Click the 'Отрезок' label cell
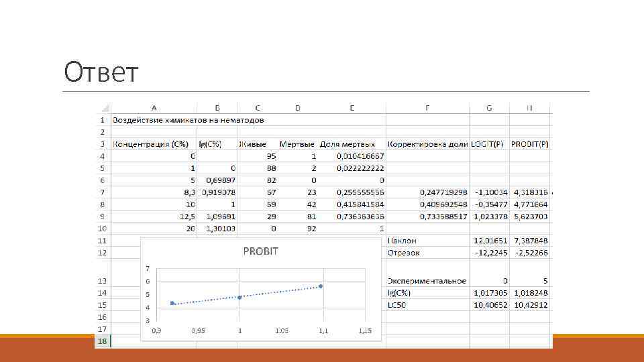 427,253
